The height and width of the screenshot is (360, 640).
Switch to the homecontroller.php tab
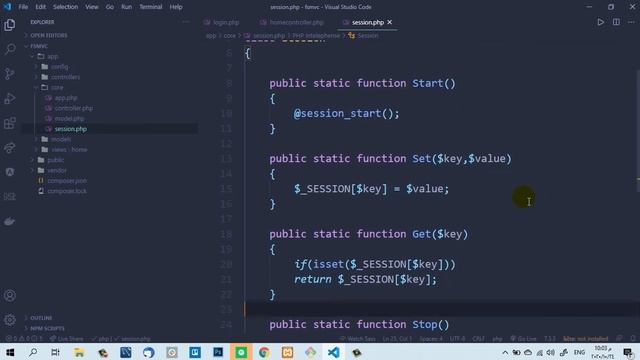coord(292,22)
